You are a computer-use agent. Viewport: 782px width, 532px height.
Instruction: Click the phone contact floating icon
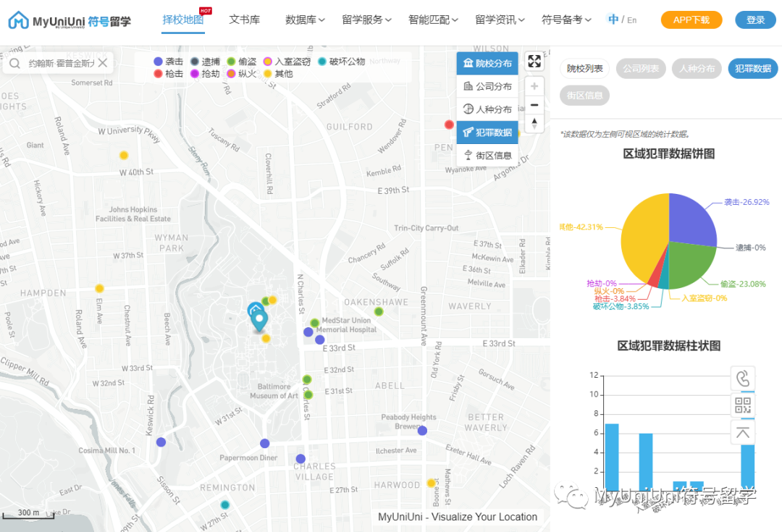[x=742, y=378]
